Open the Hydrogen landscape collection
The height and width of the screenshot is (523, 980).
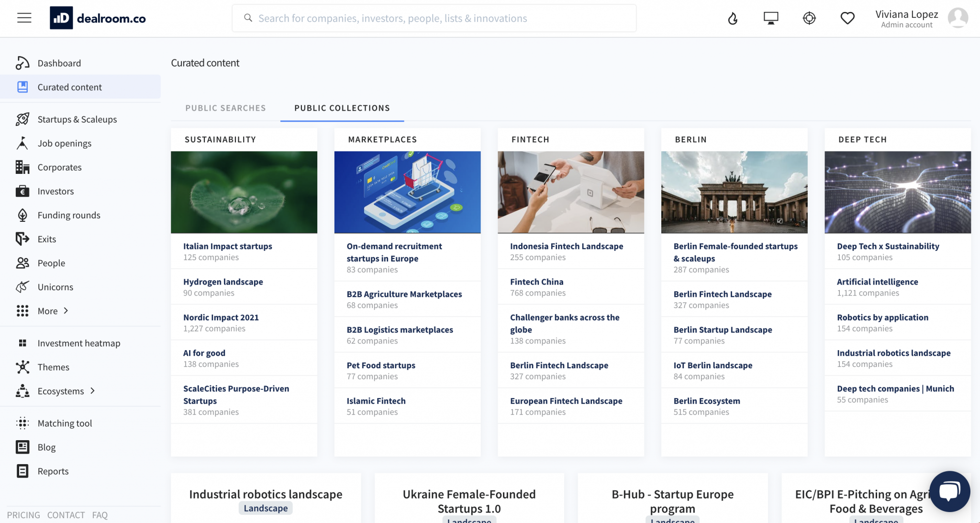pos(223,282)
